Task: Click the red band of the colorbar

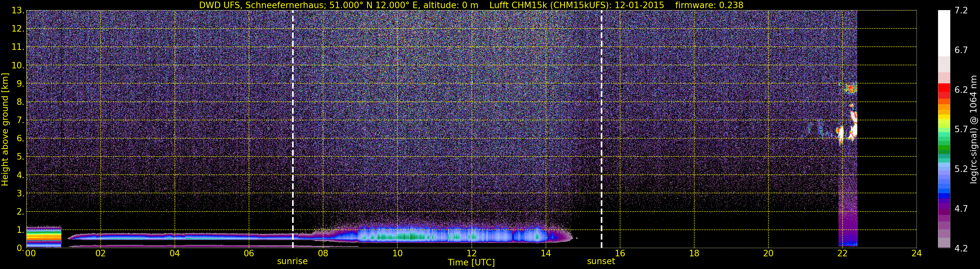Action: tap(944, 88)
